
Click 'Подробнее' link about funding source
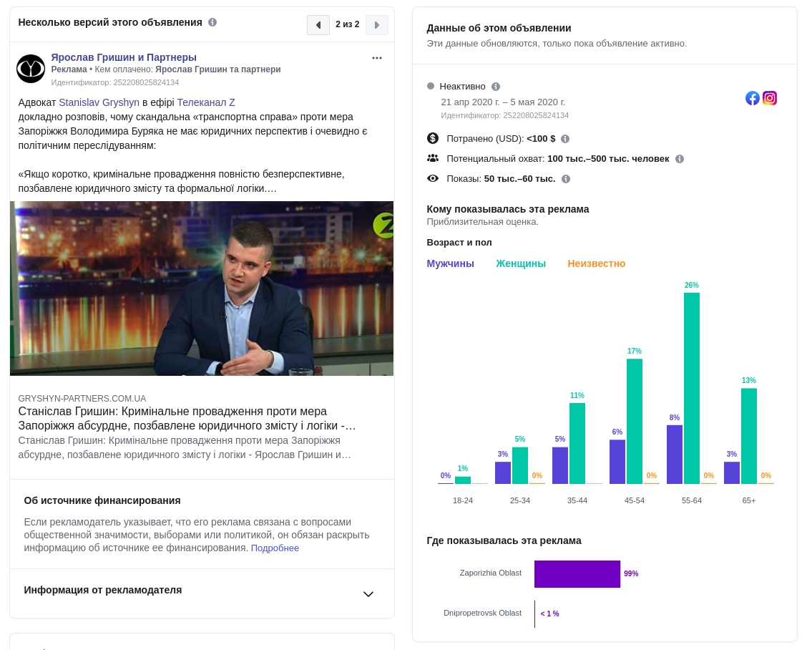point(275,548)
